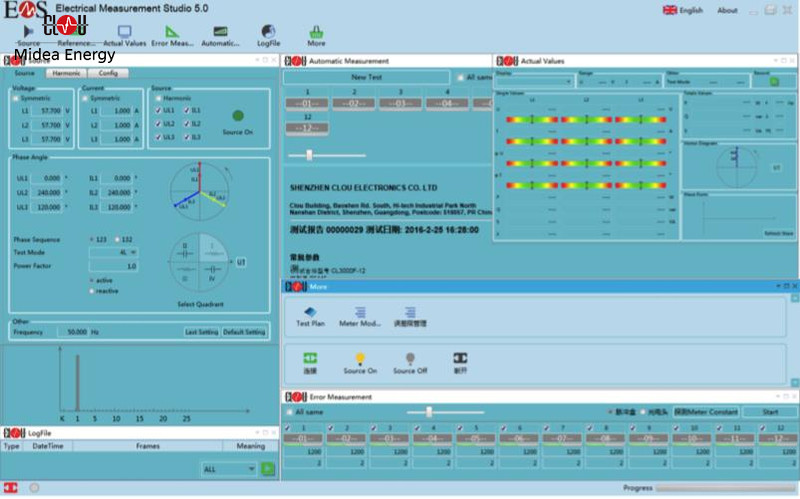The height and width of the screenshot is (499, 800).
Task: Click the New Test button
Action: [367, 77]
